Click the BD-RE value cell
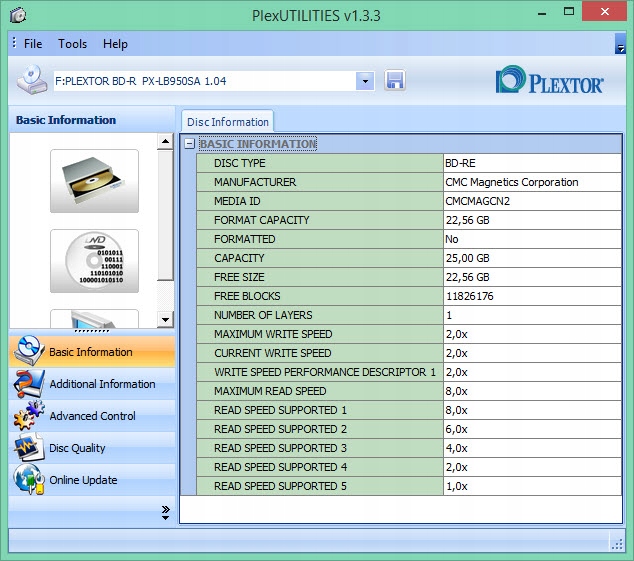 (x=533, y=163)
